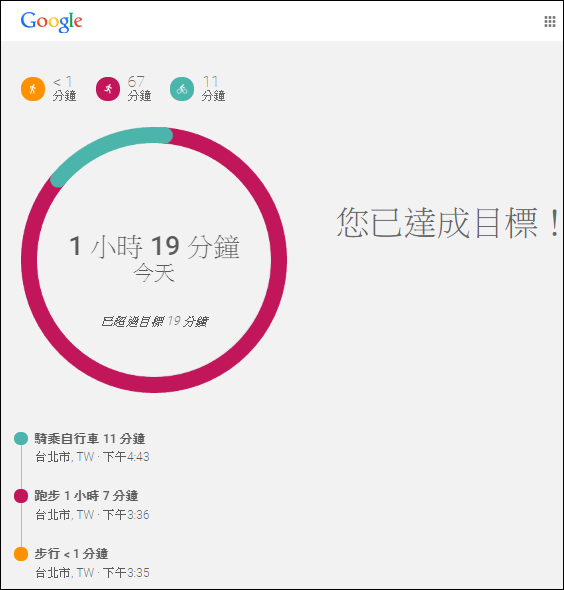The image size is (564, 590).
Task: Click the 11 分鐘 cycling summary label
Action: tap(213, 89)
